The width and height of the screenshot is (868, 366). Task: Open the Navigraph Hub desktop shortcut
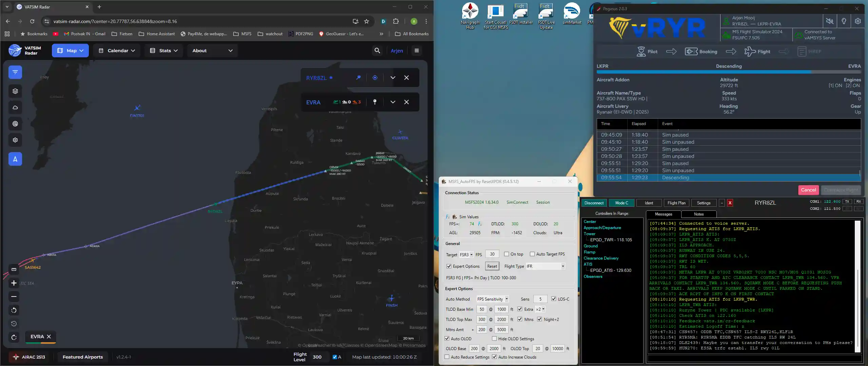tap(470, 16)
